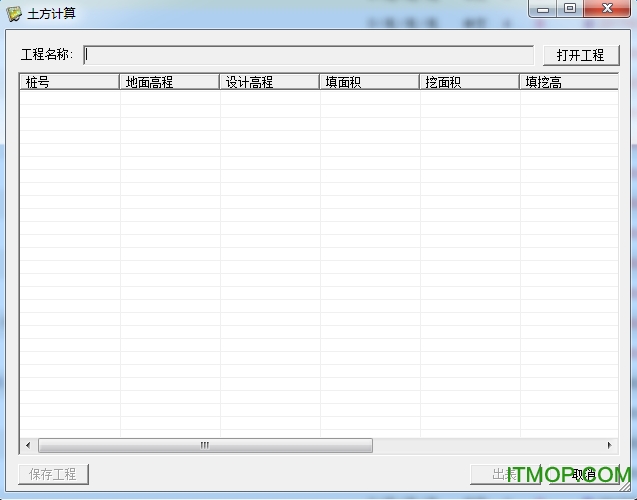This screenshot has height=500, width=637.
Task: Click the 填面积 column header
Action: coord(369,82)
